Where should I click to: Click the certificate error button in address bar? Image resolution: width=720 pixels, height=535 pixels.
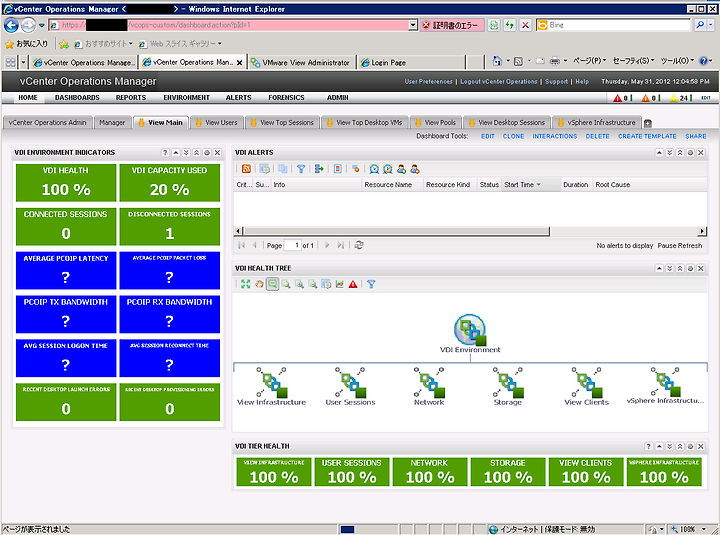tap(452, 25)
